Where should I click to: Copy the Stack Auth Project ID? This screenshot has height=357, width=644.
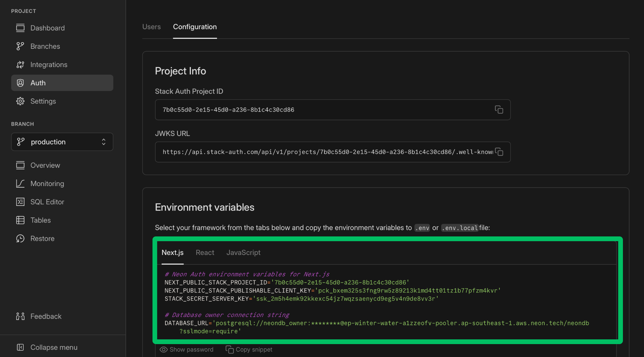(x=499, y=110)
